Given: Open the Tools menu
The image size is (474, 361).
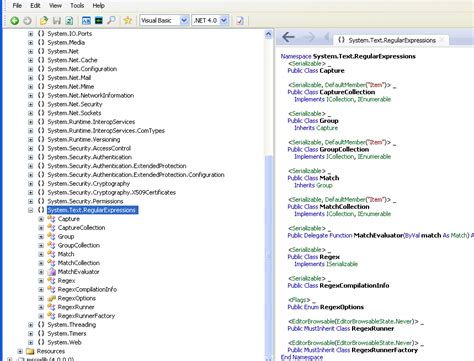Looking at the screenshot, I should click(x=77, y=6).
